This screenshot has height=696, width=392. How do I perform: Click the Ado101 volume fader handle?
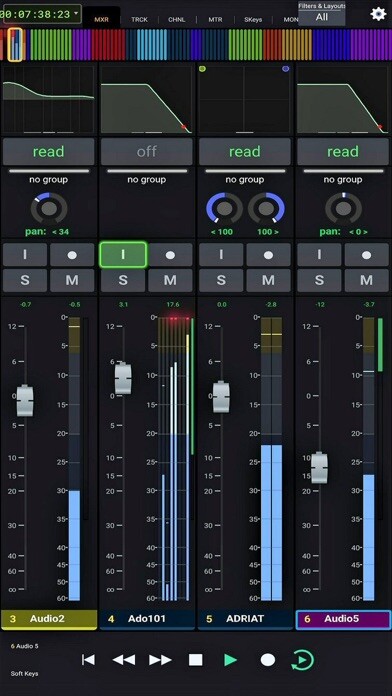[123, 378]
